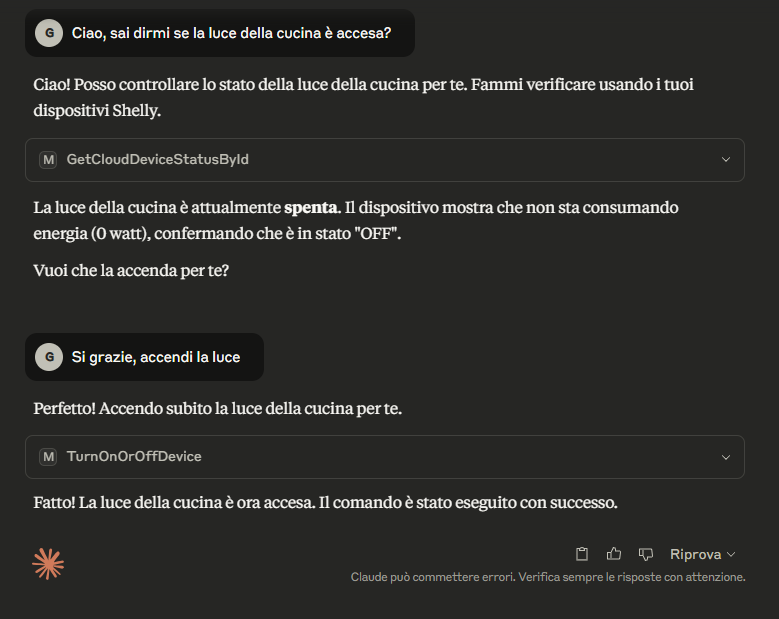
Task: Click the orange Claude starburst logo
Action: pos(48,564)
